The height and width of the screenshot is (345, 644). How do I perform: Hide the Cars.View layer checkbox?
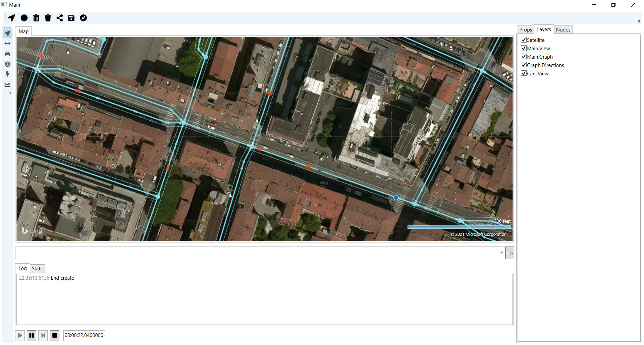(524, 73)
